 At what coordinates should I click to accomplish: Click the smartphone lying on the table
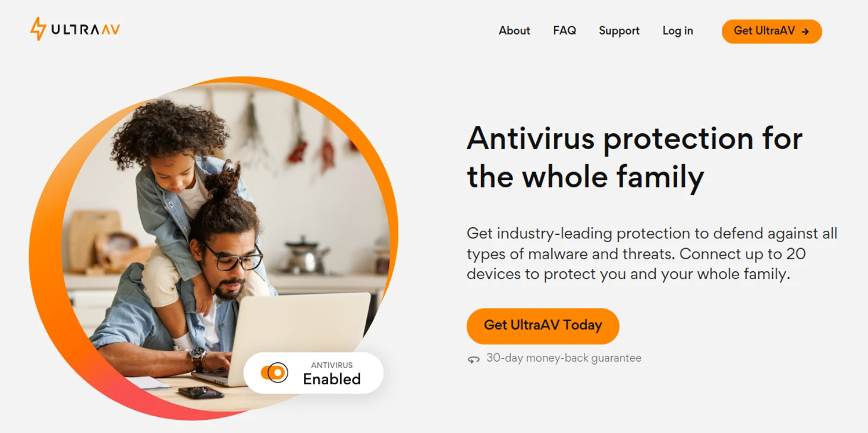click(201, 393)
